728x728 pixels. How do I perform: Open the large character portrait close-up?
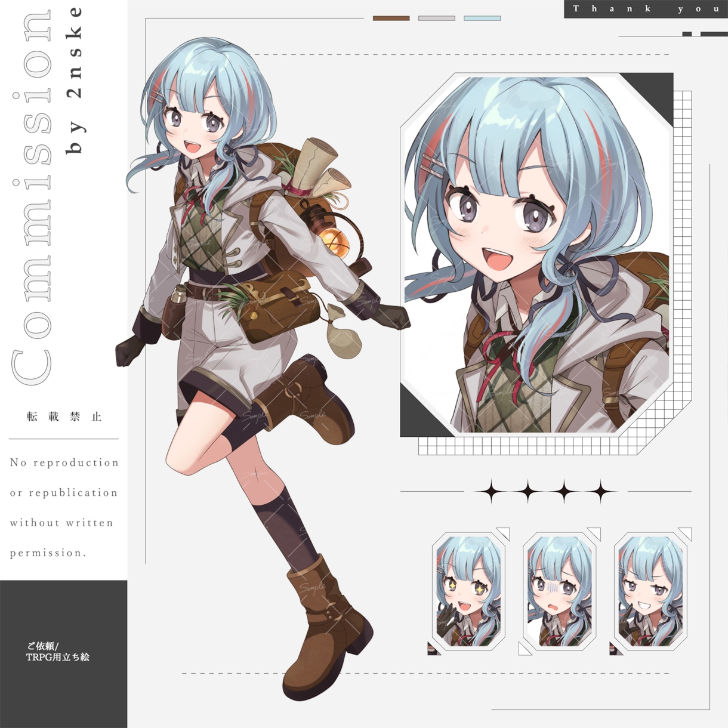[536, 255]
